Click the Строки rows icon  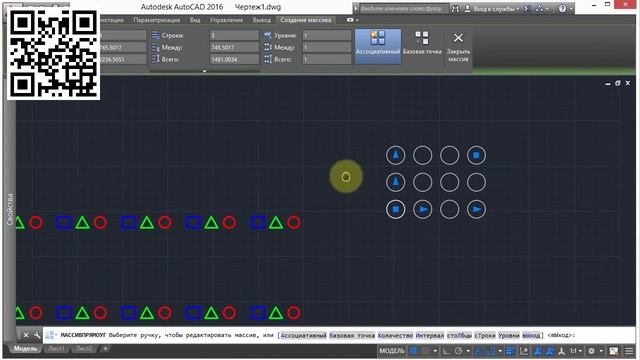[155, 36]
